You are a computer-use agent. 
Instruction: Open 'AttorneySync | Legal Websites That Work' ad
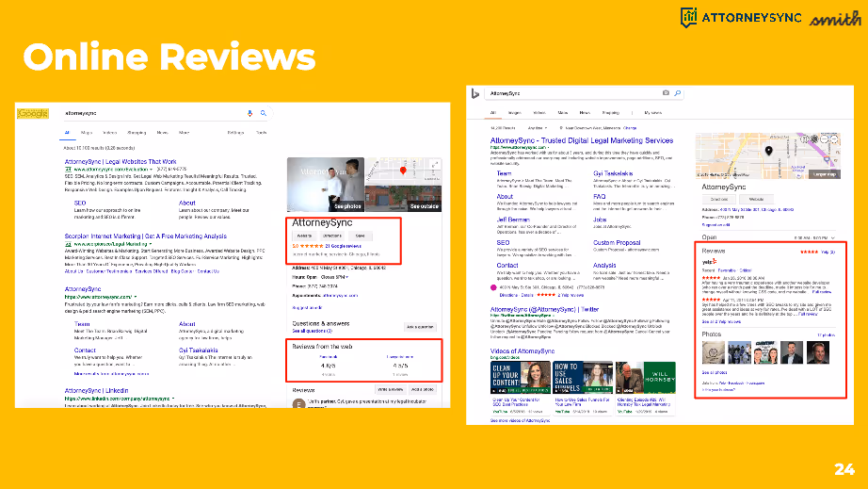pyautogui.click(x=121, y=162)
